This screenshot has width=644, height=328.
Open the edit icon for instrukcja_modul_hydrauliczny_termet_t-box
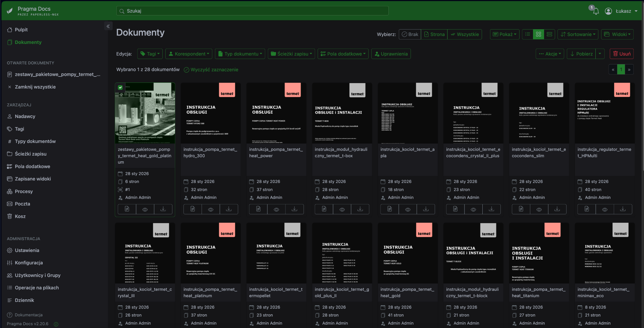point(324,209)
